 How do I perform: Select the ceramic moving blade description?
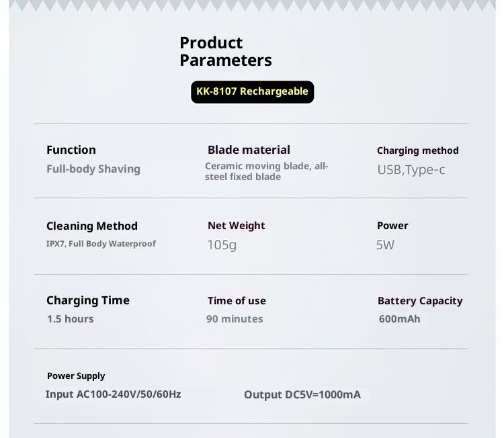pos(267,171)
